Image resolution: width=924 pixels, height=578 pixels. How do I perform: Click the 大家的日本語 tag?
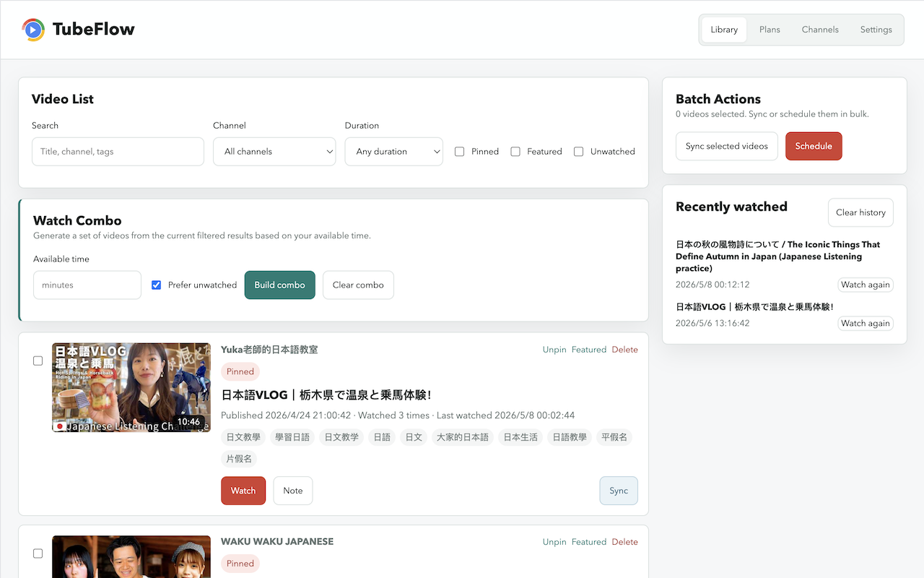[463, 437]
